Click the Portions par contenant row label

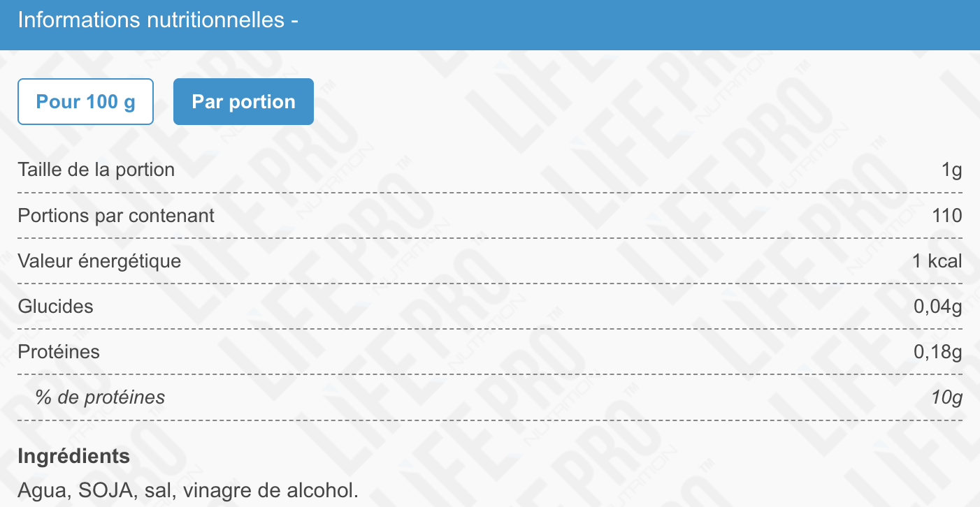click(116, 216)
